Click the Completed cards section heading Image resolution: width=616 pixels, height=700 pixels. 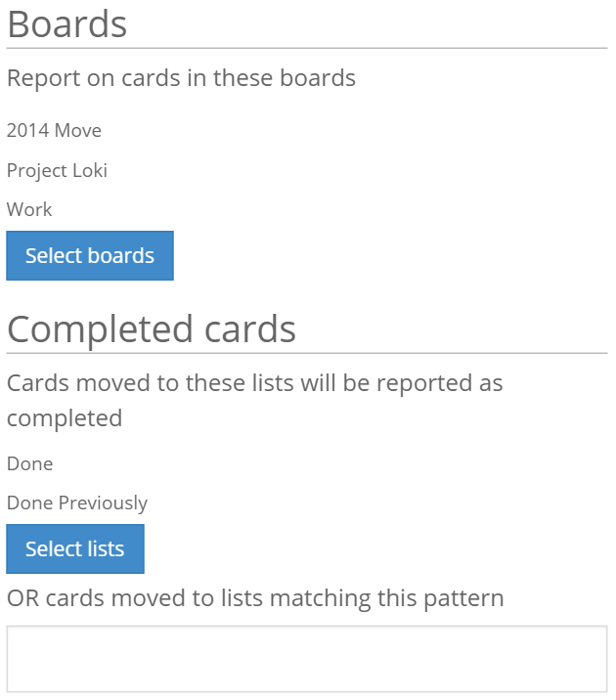pyautogui.click(x=152, y=328)
